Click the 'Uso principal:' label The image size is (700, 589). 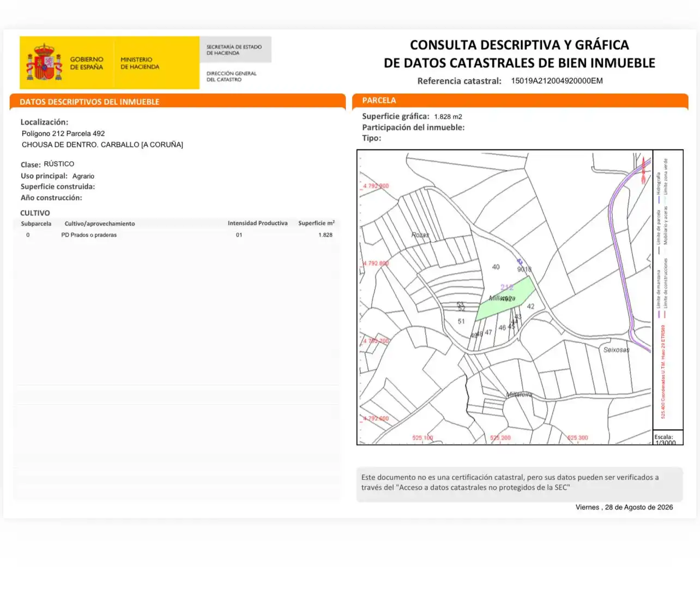click(x=44, y=176)
